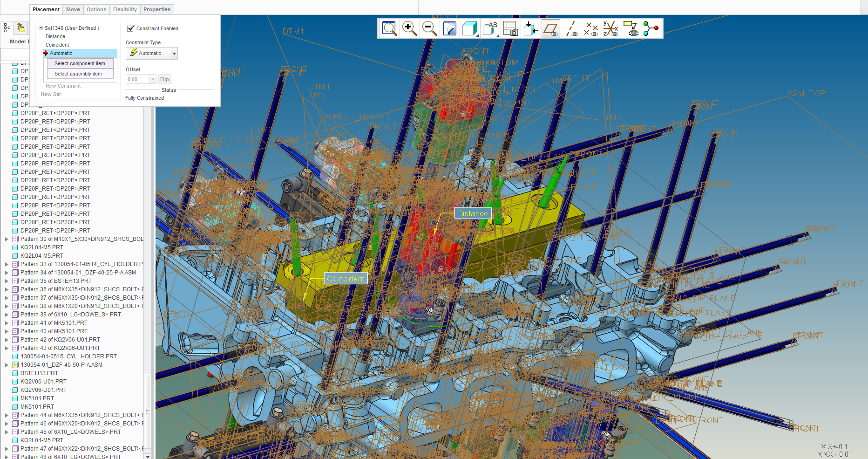Toggle axis display filter
This screenshot has height=459, width=868.
pyautogui.click(x=572, y=28)
